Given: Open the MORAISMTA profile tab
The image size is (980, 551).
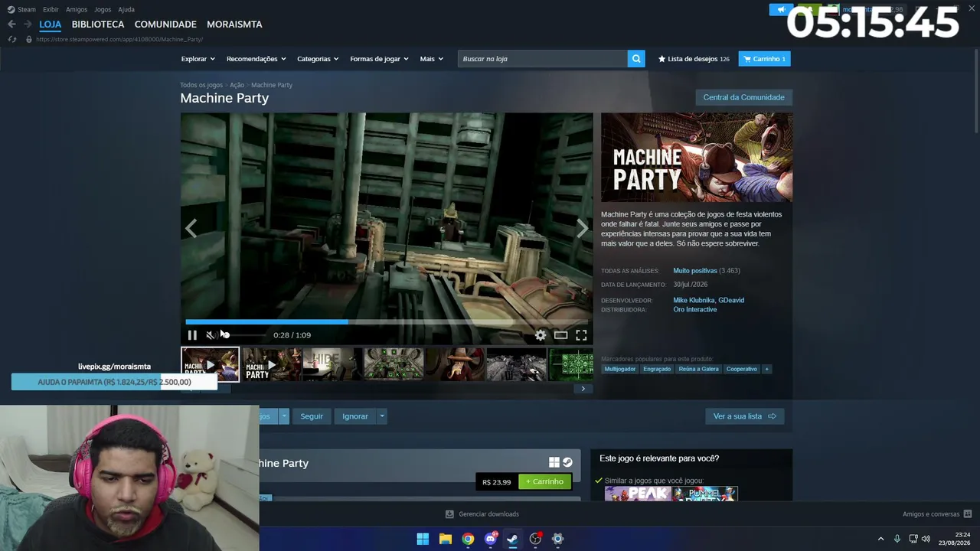Looking at the screenshot, I should point(234,24).
